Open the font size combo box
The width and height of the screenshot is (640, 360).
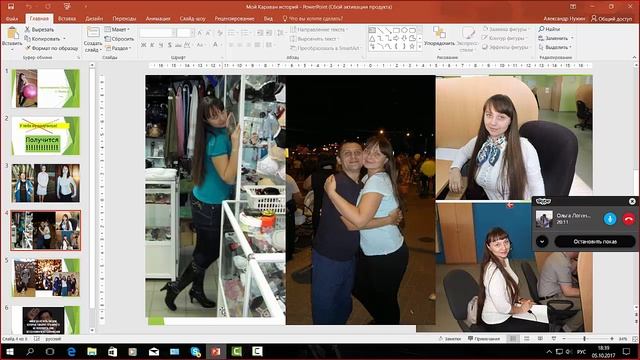184,33
